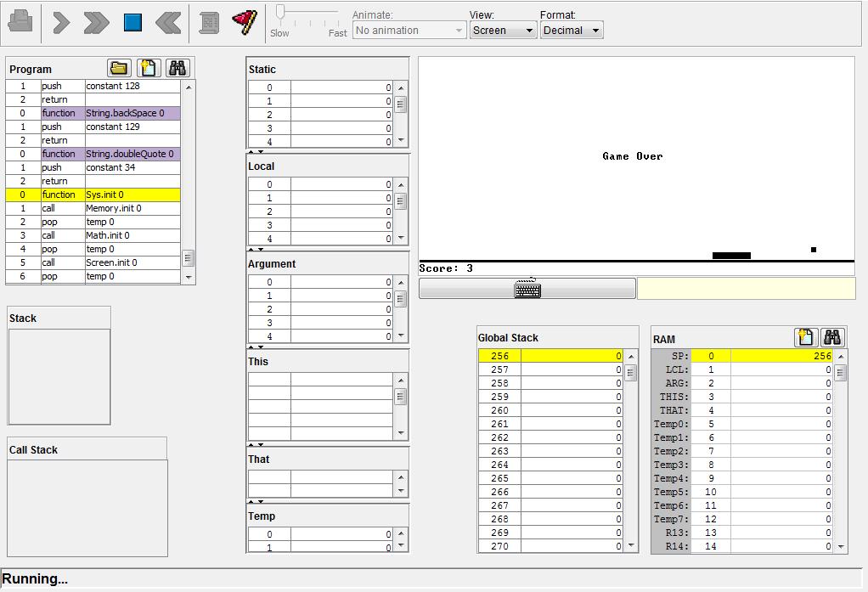Clear the Program panel using sheet icon
This screenshot has width=868, height=592.
pos(148,69)
